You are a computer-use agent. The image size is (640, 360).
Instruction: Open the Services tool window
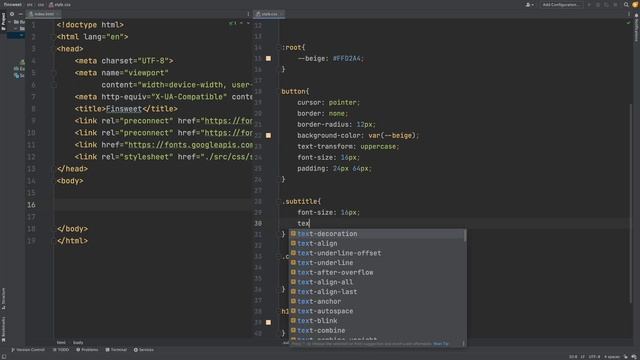click(x=144, y=350)
